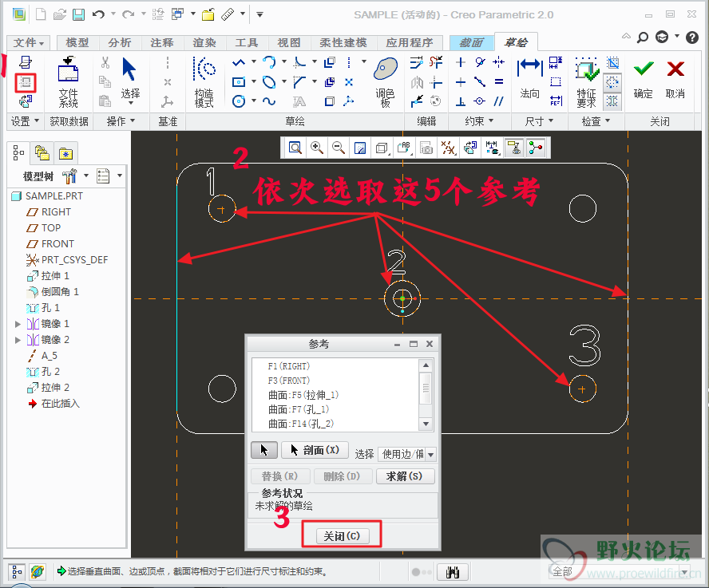Click the Project edge tool

tap(330, 101)
